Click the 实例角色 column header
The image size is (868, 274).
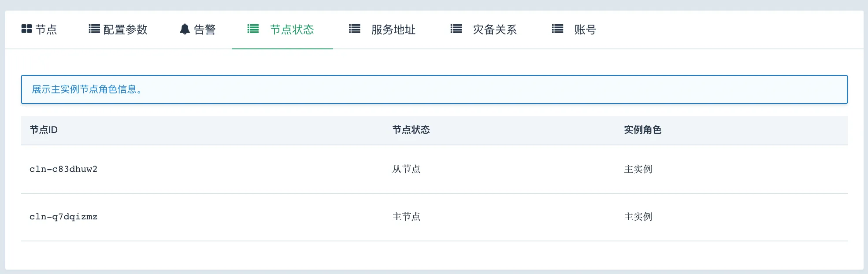tap(642, 130)
